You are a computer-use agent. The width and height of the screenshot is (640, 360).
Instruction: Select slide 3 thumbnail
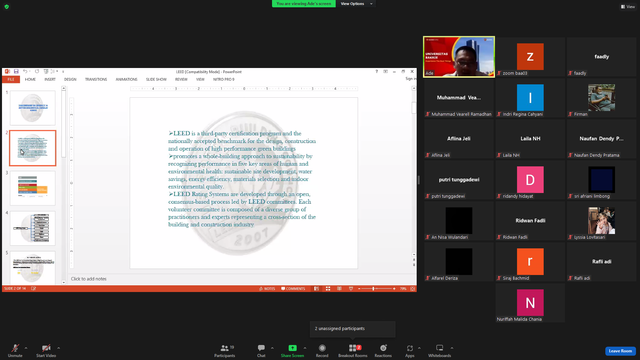33,188
